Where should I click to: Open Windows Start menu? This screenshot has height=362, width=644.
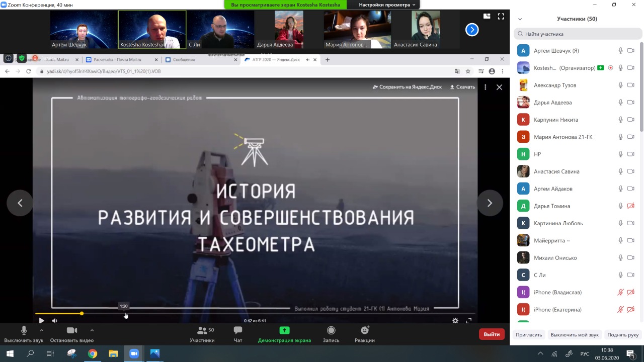click(10, 353)
